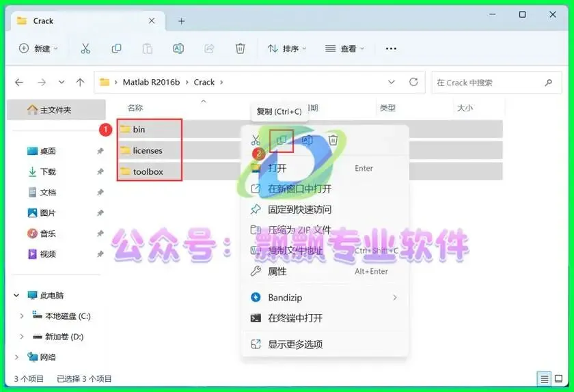The width and height of the screenshot is (574, 392).
Task: Click the Share icon in top toolbar
Action: click(209, 48)
